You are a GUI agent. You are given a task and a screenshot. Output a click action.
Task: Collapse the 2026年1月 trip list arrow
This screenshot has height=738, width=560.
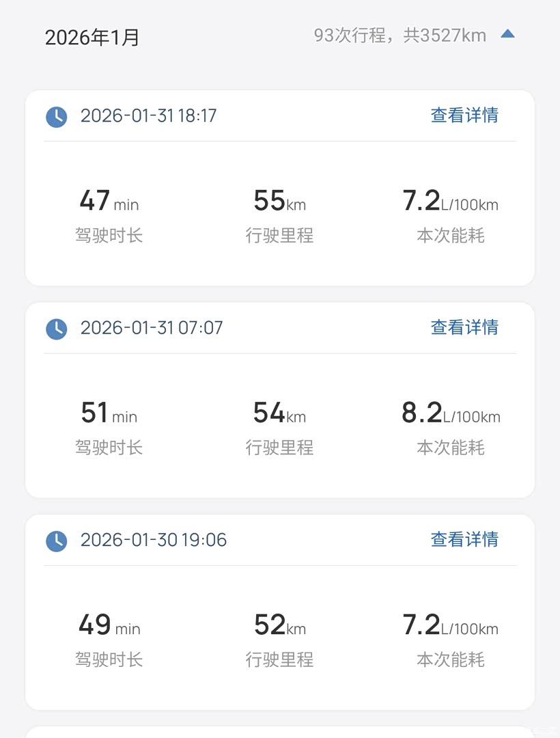pyautogui.click(x=507, y=34)
